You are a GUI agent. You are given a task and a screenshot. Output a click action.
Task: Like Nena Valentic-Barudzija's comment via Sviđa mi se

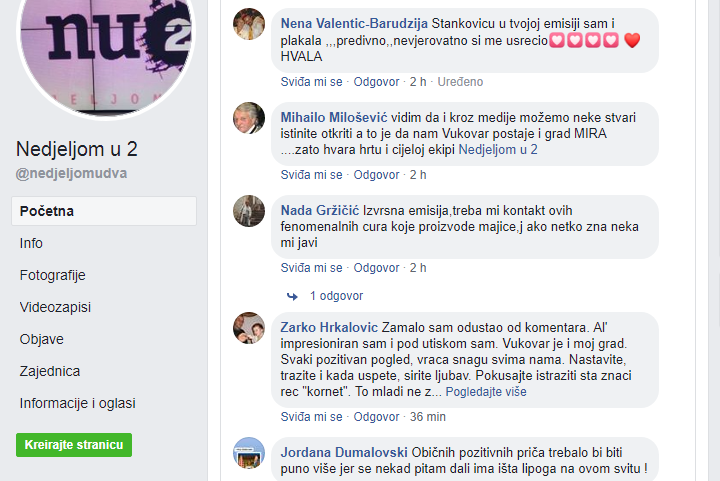[311, 82]
